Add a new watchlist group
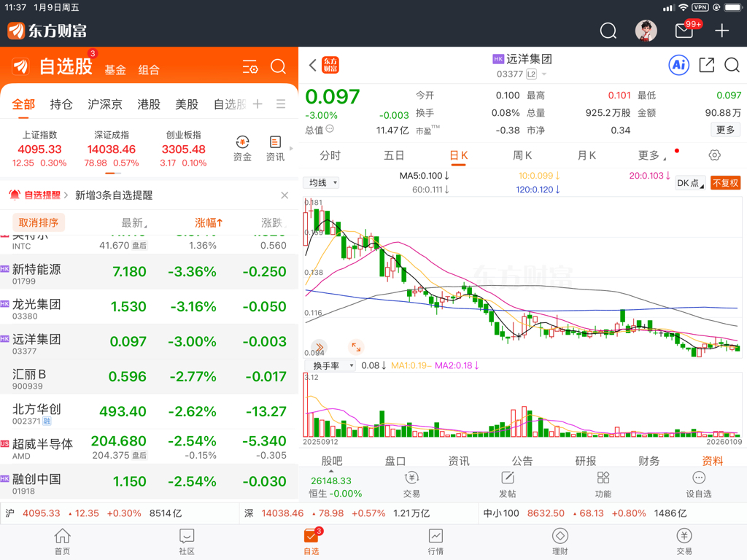This screenshot has height=560, width=747. click(258, 104)
